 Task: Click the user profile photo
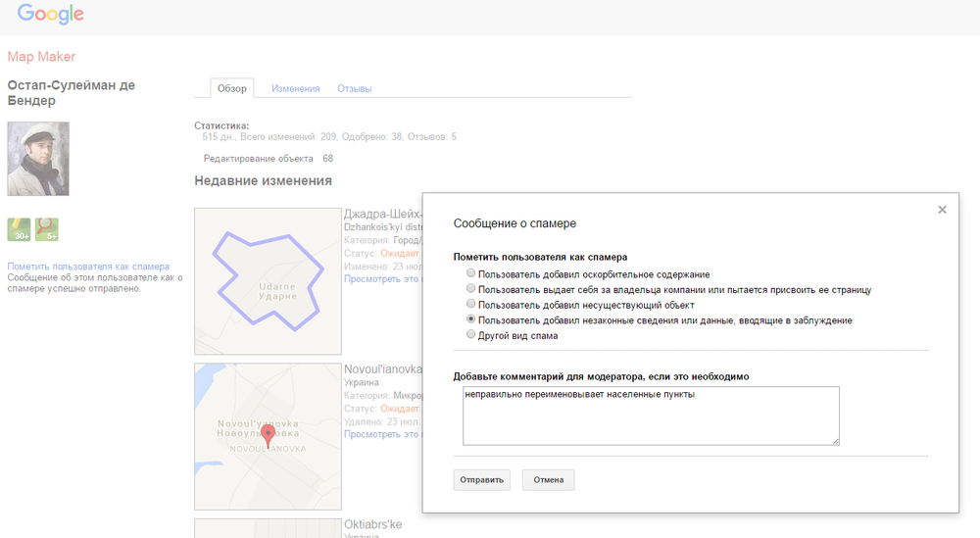click(38, 159)
